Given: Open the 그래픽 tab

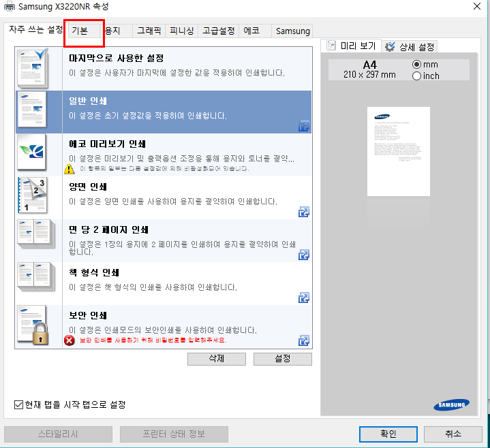Looking at the screenshot, I should pos(149,31).
